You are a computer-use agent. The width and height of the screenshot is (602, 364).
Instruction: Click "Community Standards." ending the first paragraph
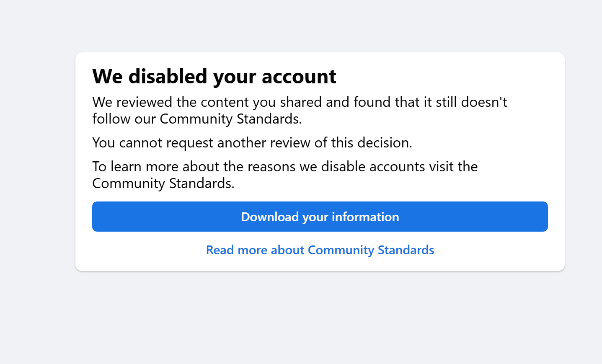pyautogui.click(x=230, y=119)
